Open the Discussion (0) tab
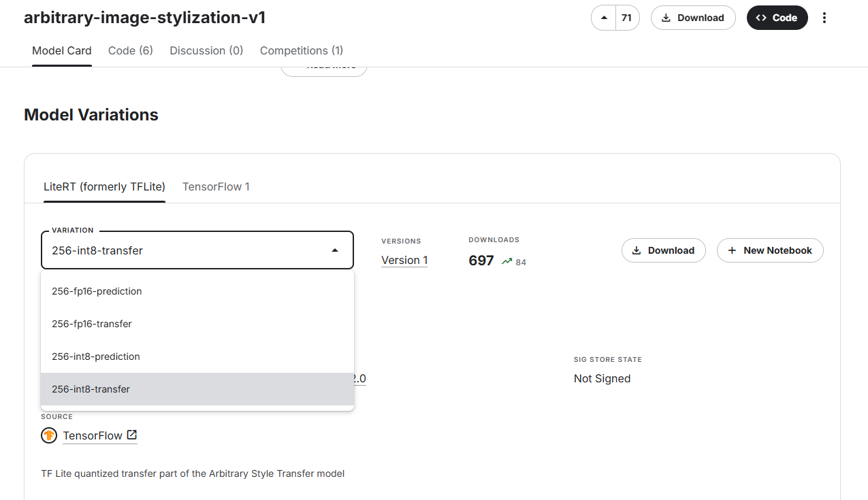 point(206,50)
